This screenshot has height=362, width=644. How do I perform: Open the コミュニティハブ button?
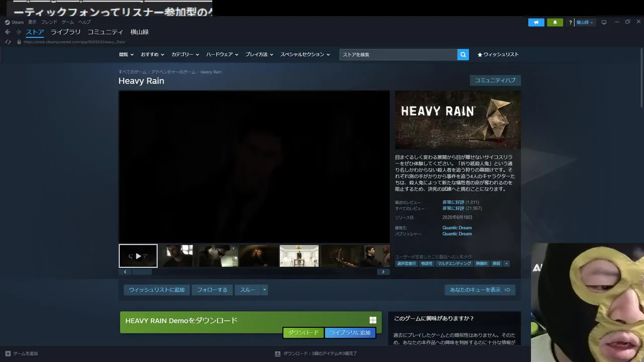pyautogui.click(x=495, y=80)
